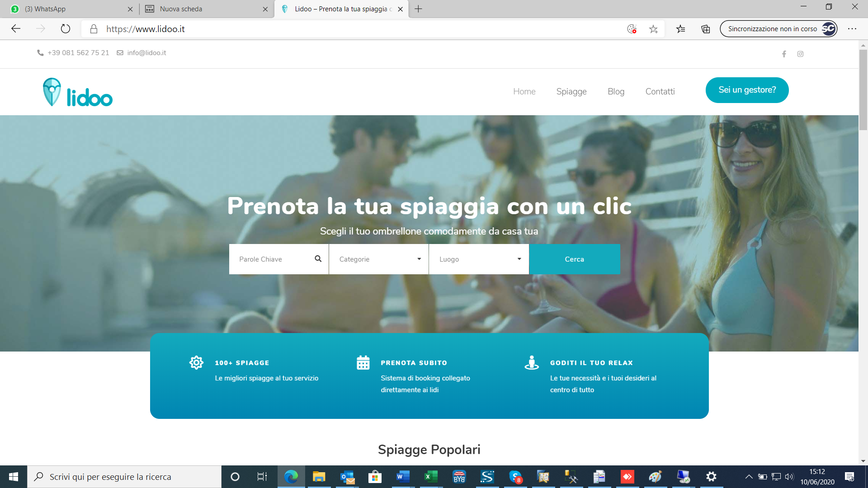868x488 pixels.
Task: Open Task View in taskbar
Action: 262,477
